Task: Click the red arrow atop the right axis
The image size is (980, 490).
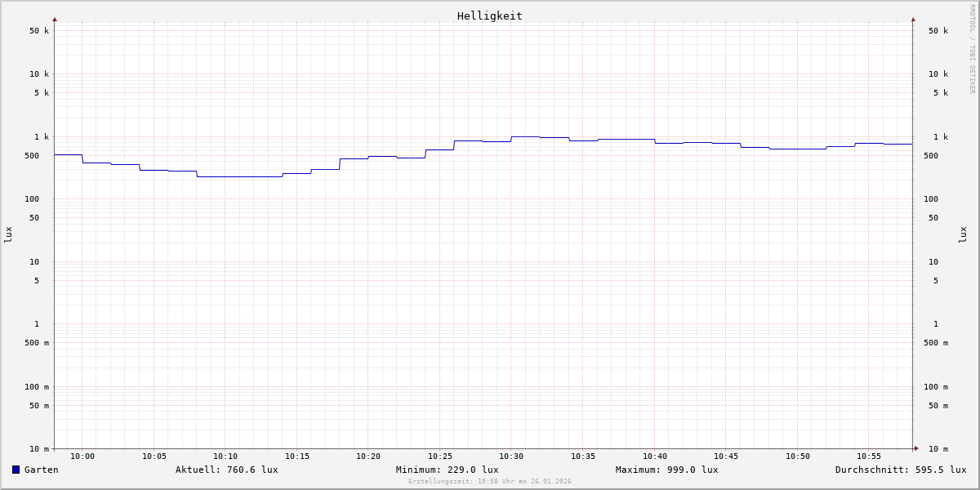Action: 913,19
